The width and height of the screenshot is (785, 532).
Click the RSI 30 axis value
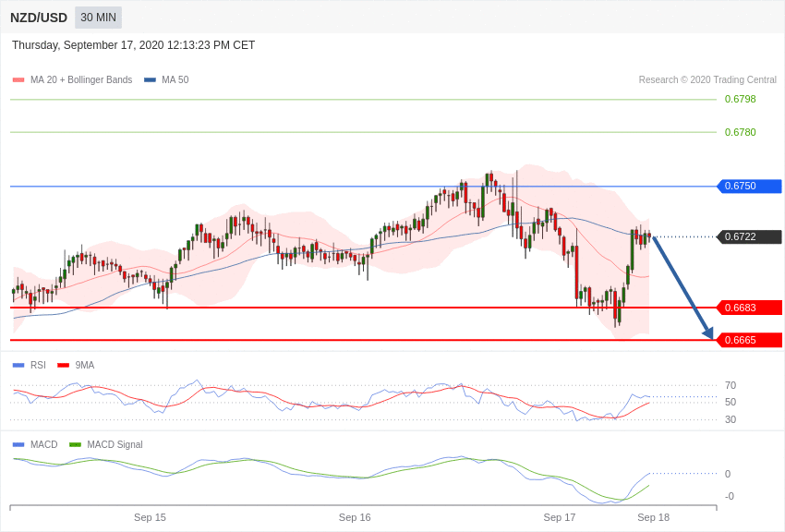(x=731, y=419)
